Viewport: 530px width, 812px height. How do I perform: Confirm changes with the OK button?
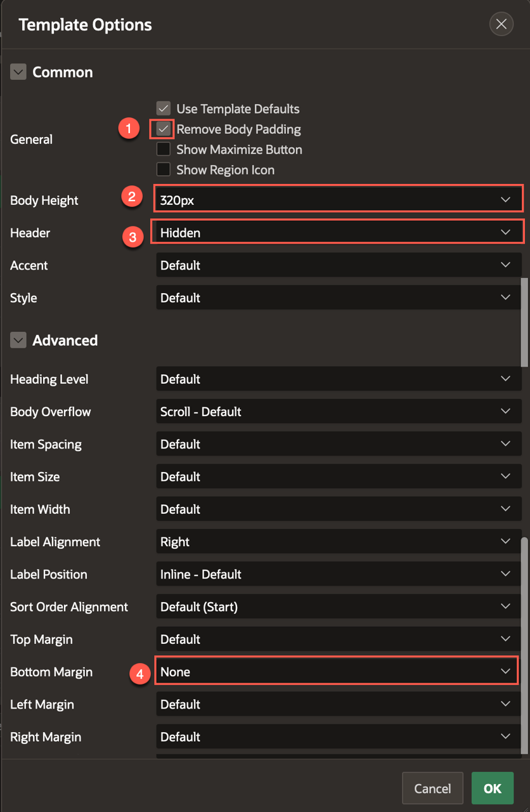coord(493,789)
